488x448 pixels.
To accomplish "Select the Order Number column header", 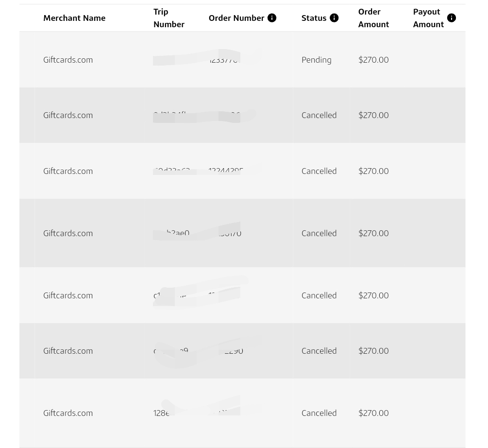I will (x=236, y=18).
